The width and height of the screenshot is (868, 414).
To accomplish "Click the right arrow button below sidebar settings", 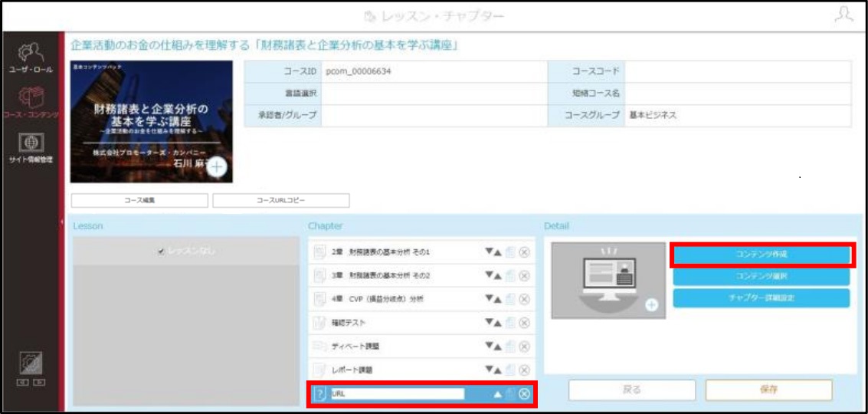I will point(39,383).
